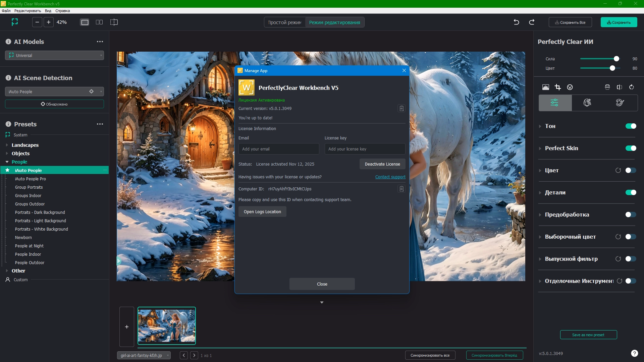Click the Email input field

[278, 149]
